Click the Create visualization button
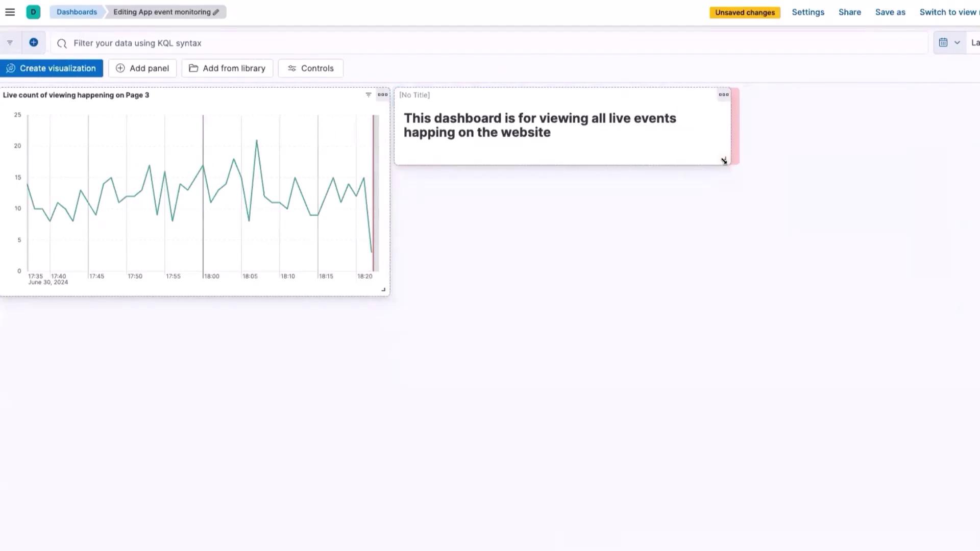Viewport: 980px width, 551px height. pyautogui.click(x=52, y=68)
